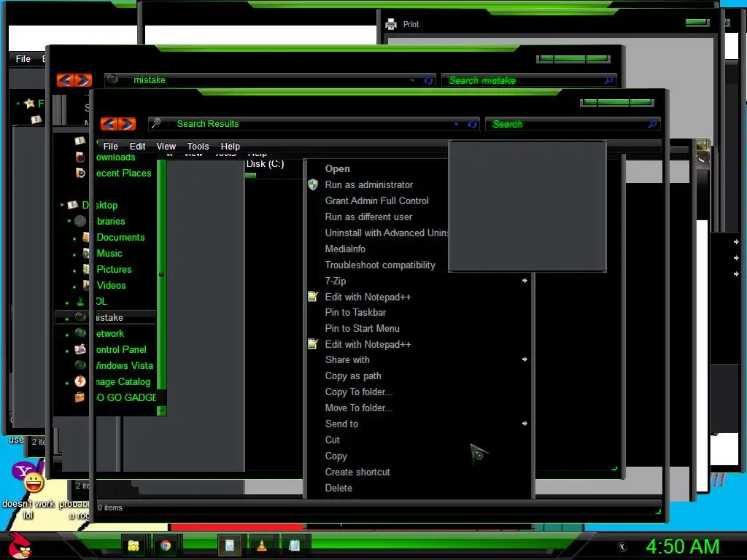Viewport: 747px width, 560px height.
Task: Choose Cut in the context menu
Action: click(x=333, y=440)
